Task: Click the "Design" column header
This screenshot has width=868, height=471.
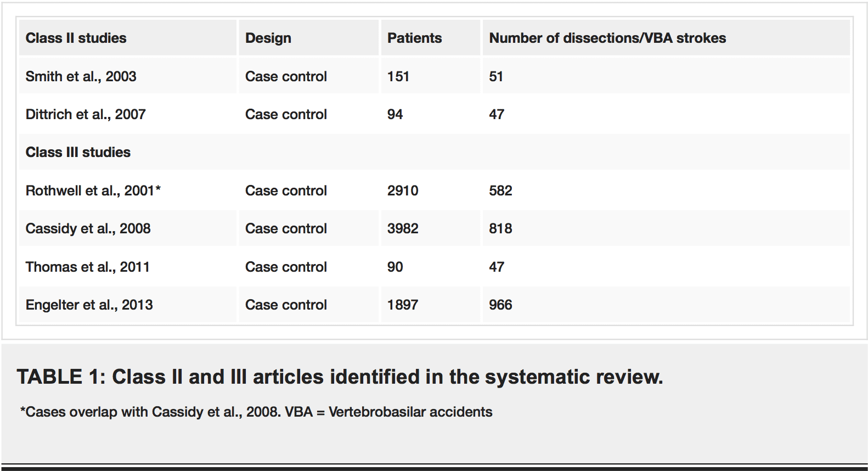Action: [x=268, y=38]
